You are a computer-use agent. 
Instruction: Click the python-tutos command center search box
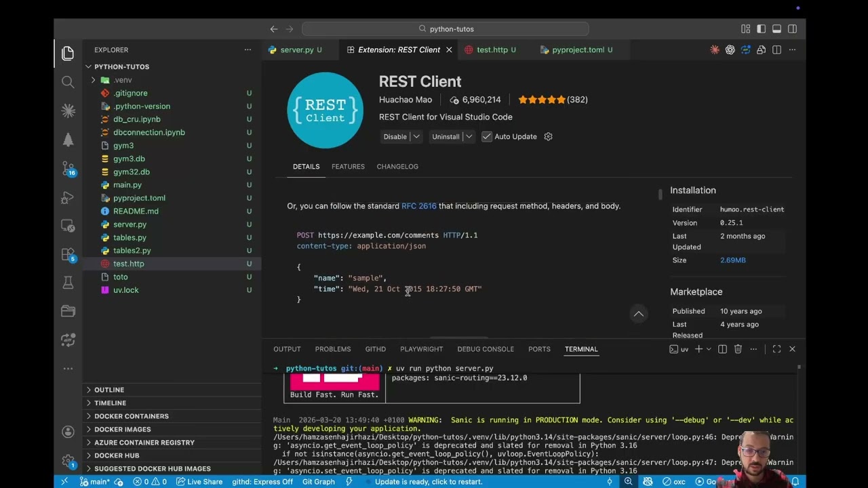pyautogui.click(x=446, y=29)
